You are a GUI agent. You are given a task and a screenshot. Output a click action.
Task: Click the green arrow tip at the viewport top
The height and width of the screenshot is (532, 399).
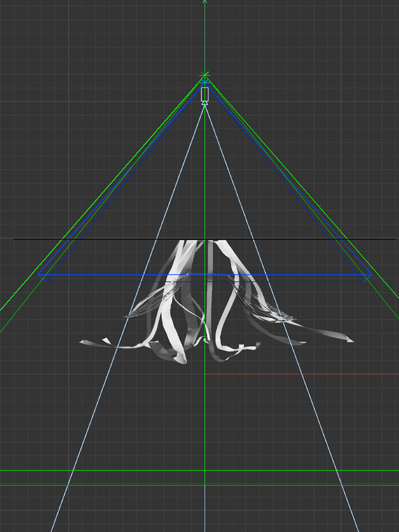tap(205, 2)
